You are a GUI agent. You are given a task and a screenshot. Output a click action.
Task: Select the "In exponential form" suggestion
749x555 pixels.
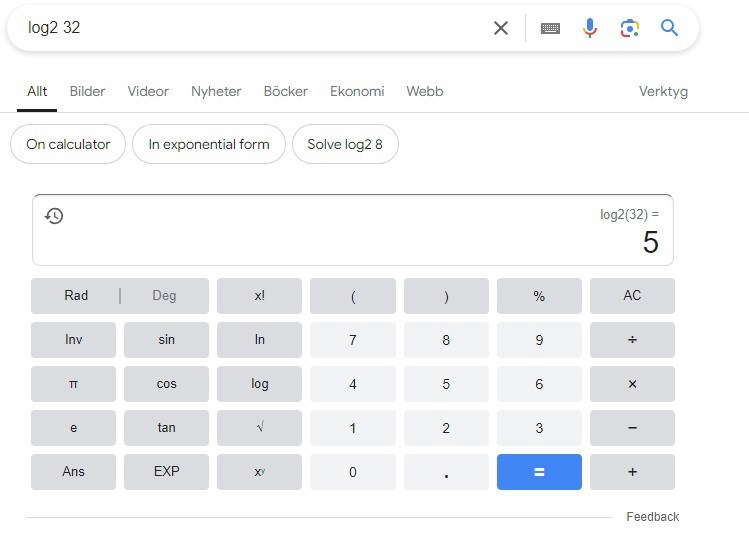coord(209,144)
